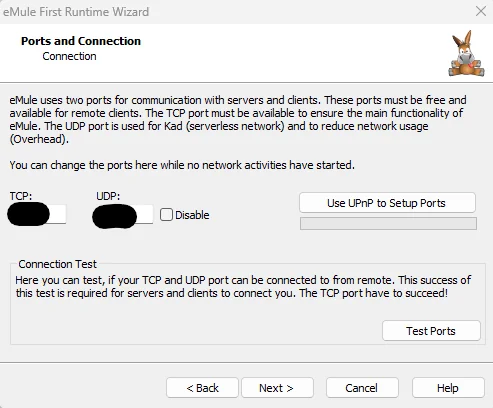This screenshot has width=493, height=408.
Task: Click the eMule donkey mascot icon
Action: pos(466,53)
